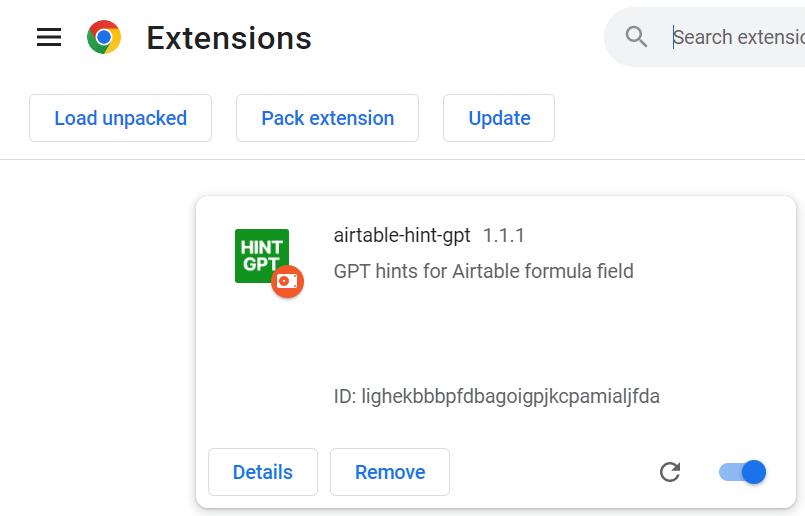Remove the airtable-hint-gpt extension

[390, 472]
